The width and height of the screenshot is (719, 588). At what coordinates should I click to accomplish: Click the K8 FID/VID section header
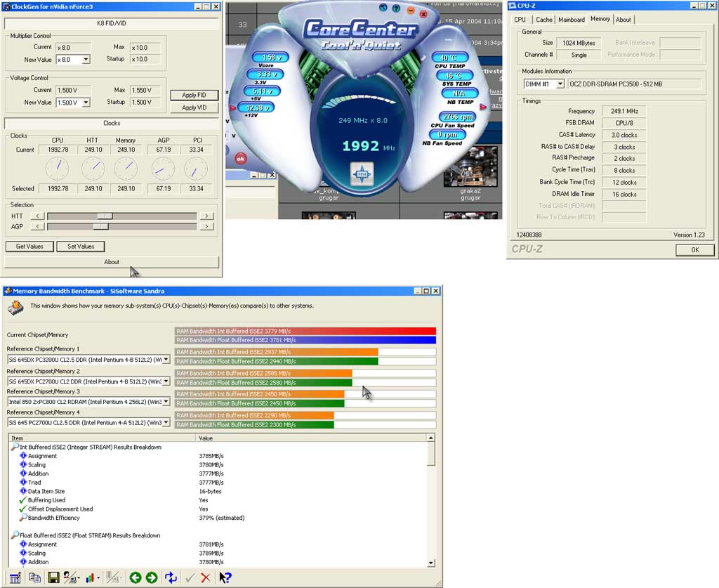(x=112, y=23)
